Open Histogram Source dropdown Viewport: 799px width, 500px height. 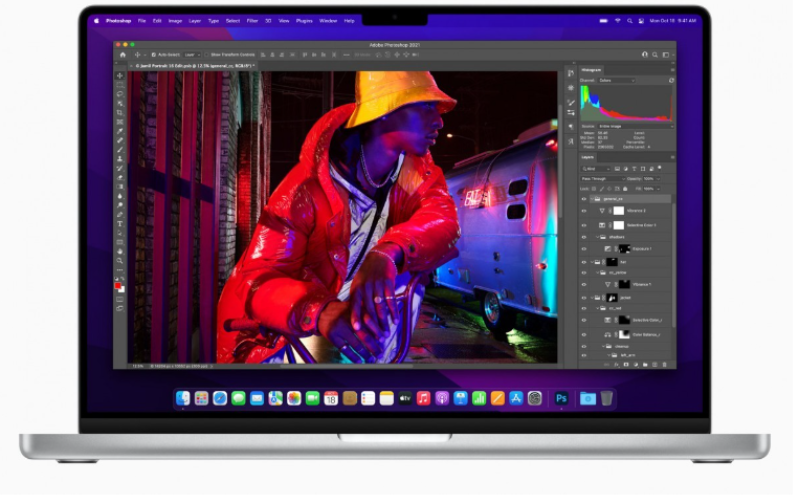pyautogui.click(x=635, y=126)
